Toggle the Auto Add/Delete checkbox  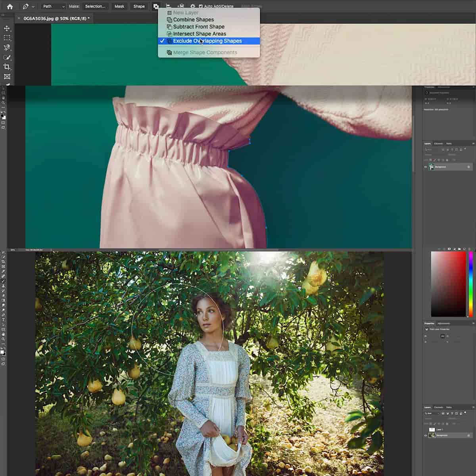(x=202, y=6)
